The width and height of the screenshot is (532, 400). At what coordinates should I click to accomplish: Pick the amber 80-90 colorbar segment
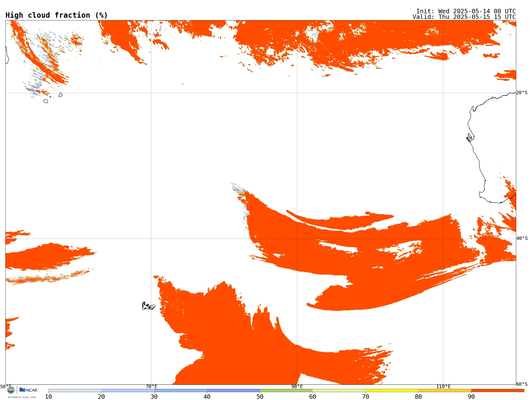click(x=445, y=391)
